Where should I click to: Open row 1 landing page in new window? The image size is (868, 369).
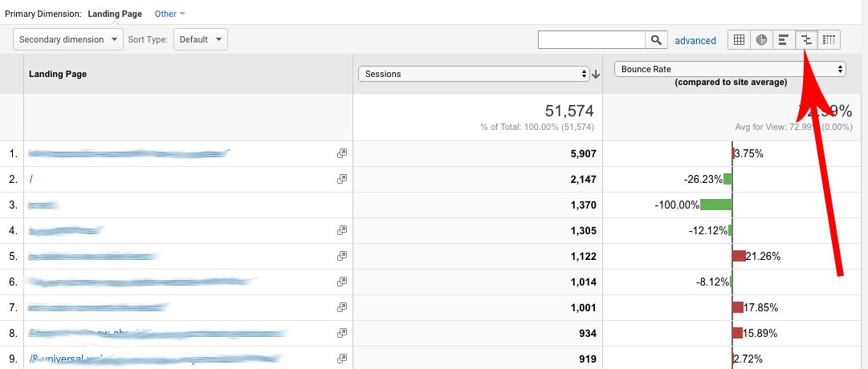pyautogui.click(x=342, y=153)
